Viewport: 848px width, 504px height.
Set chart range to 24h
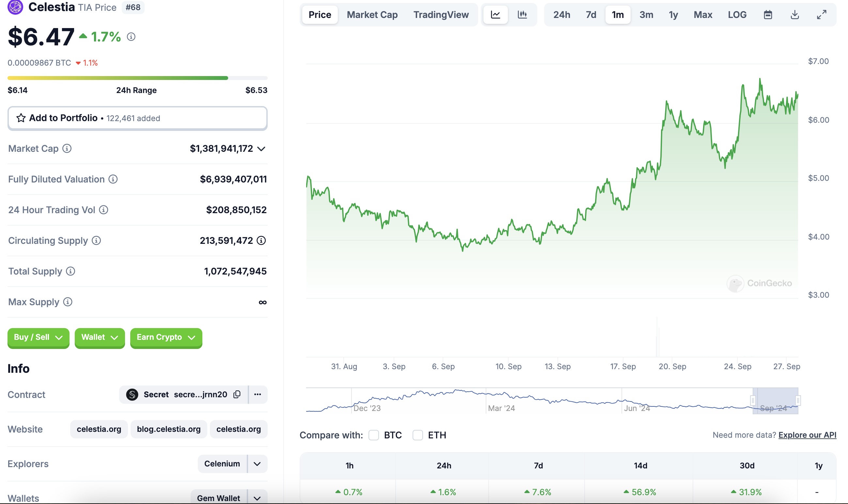pyautogui.click(x=562, y=15)
